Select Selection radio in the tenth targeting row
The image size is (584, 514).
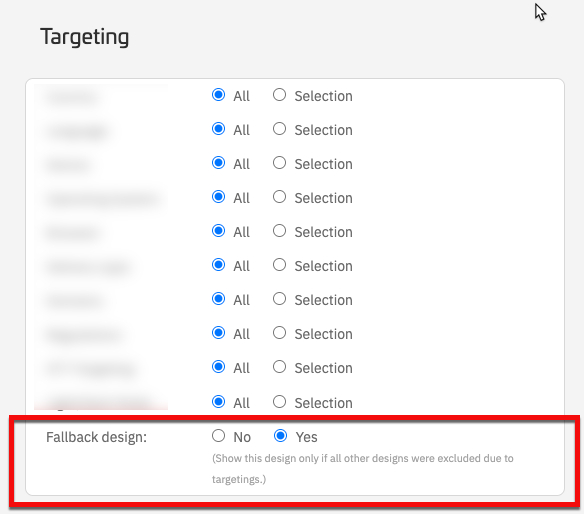pos(279,402)
